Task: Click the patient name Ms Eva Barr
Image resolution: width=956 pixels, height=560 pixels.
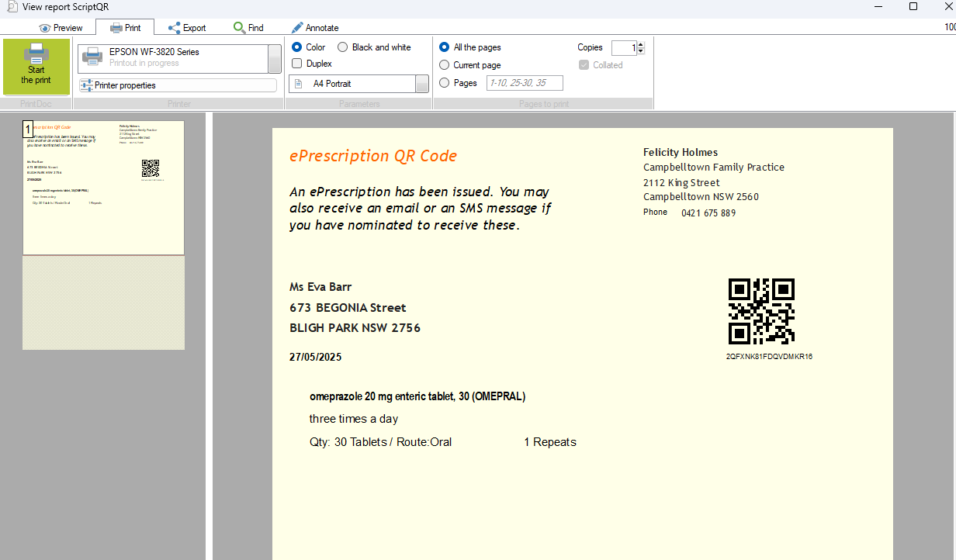Action: pos(320,287)
